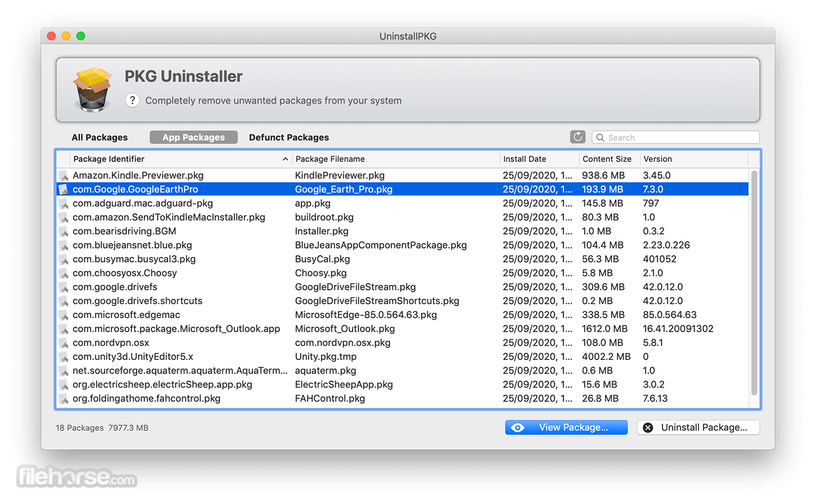The width and height of the screenshot is (816, 504).
Task: Choose the com.choosyosx.Choosy package
Action: tap(403, 273)
